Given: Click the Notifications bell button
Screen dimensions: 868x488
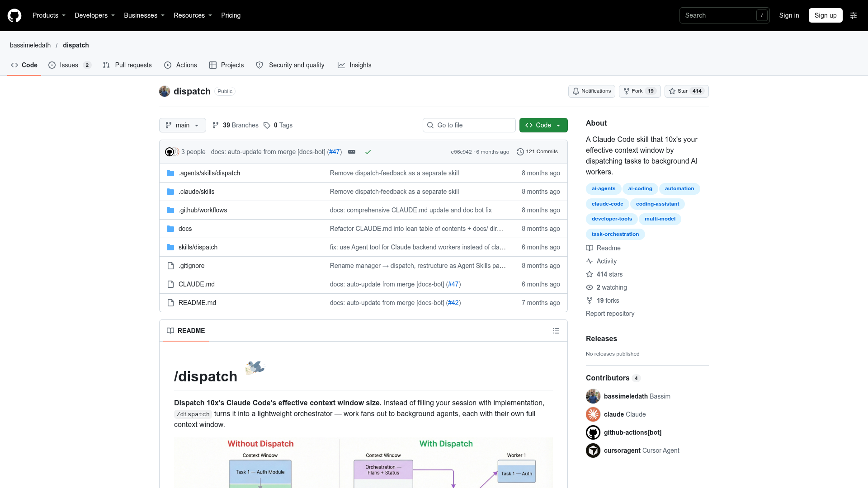Looking at the screenshot, I should [592, 91].
